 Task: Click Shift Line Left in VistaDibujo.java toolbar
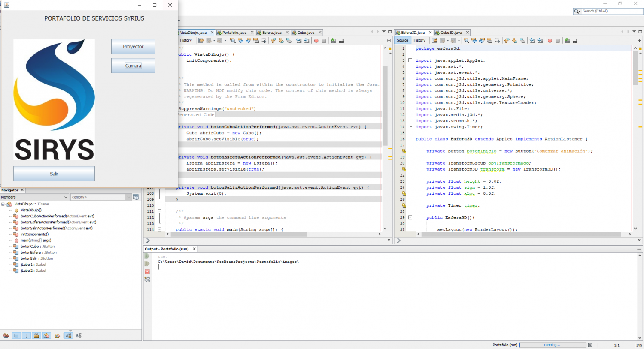point(299,40)
